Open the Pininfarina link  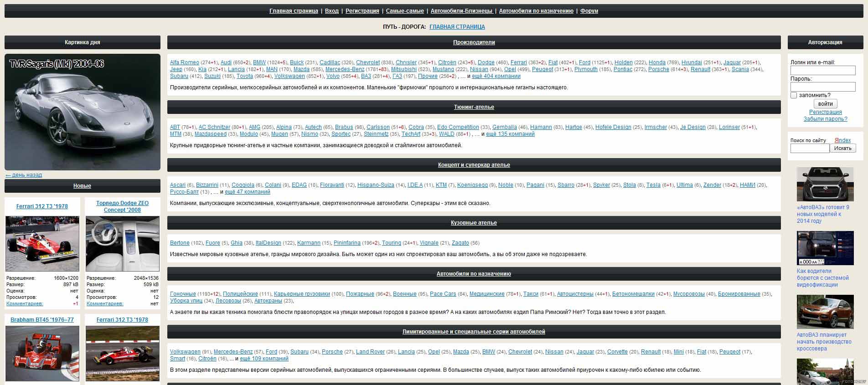[x=347, y=243]
